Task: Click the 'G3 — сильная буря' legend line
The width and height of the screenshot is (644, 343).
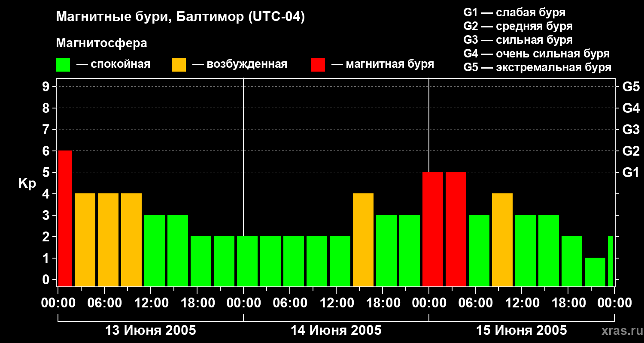Action: (x=518, y=40)
